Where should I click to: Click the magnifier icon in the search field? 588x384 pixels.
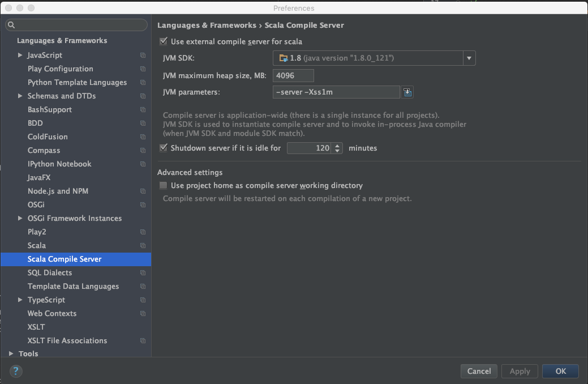(x=10, y=25)
